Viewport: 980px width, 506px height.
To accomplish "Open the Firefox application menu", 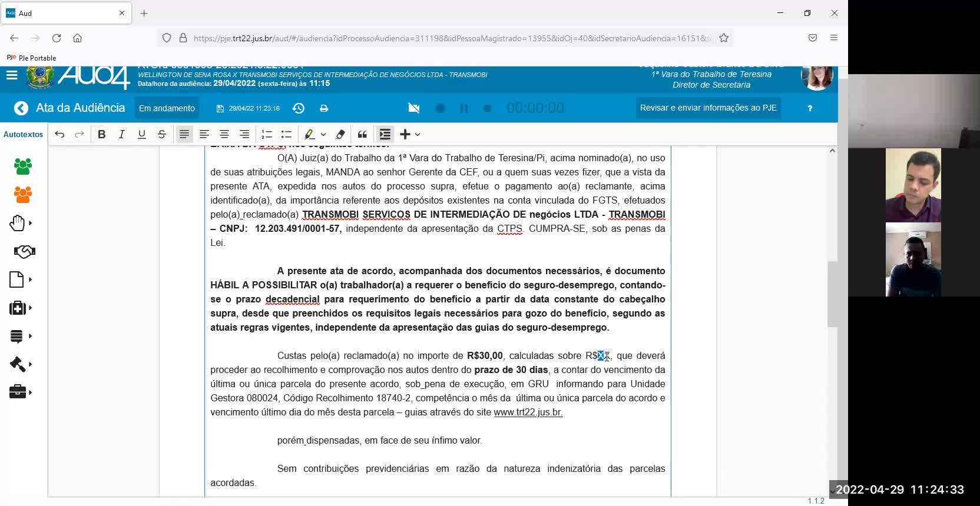I will (x=834, y=38).
